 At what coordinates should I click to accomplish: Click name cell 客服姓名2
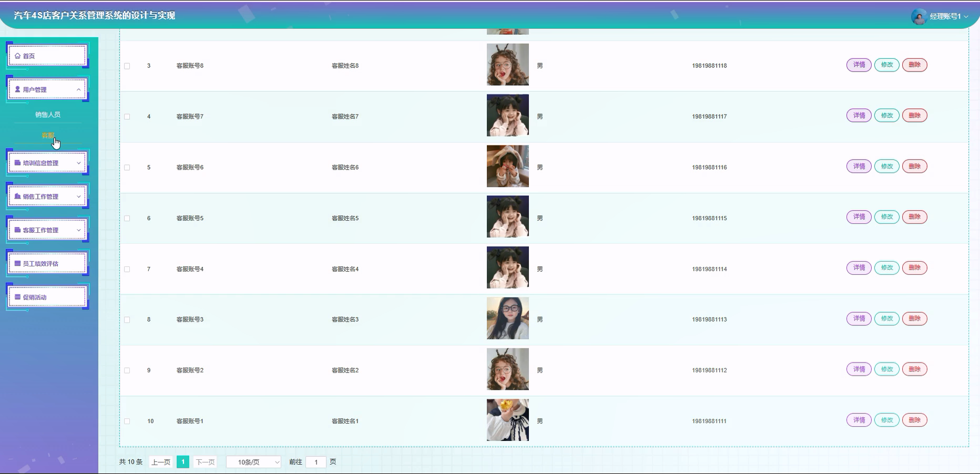345,370
